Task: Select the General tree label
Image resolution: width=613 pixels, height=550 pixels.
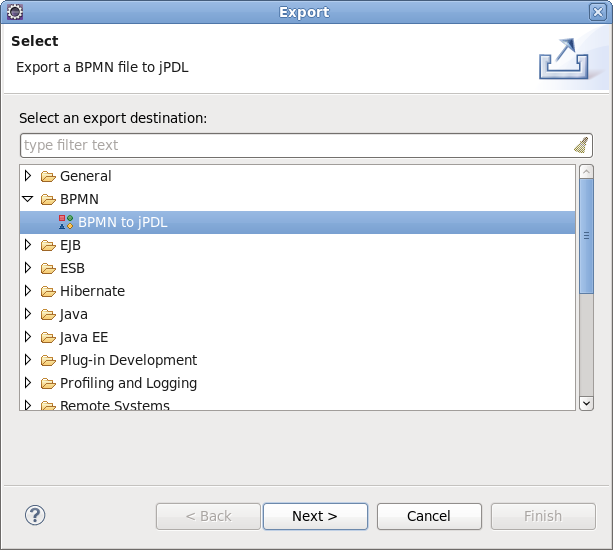Action: (x=86, y=176)
